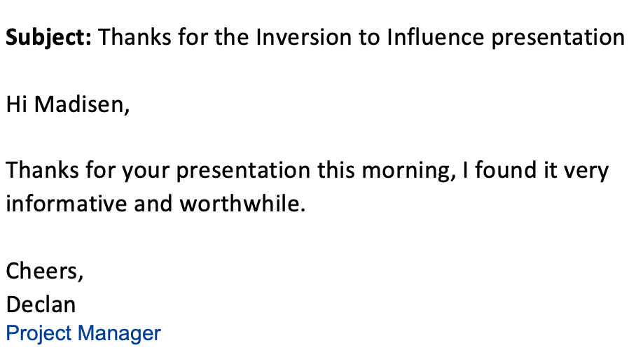Click the word "informative" in the body
The image size is (629, 364).
[66, 203]
